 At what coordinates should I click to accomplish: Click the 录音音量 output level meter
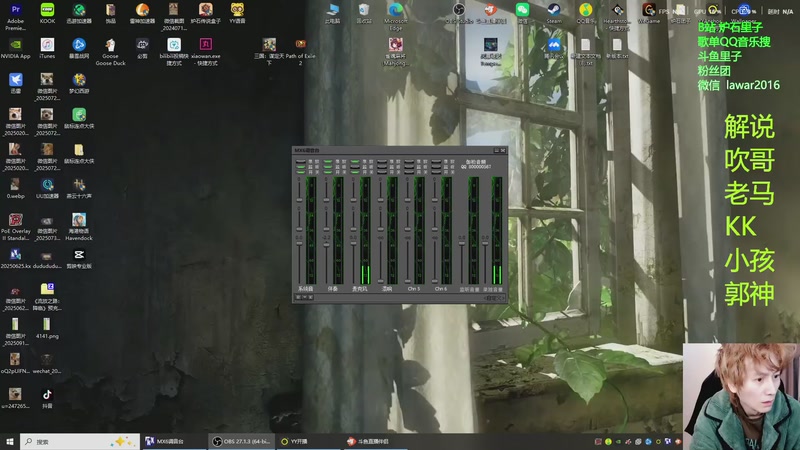(497, 231)
